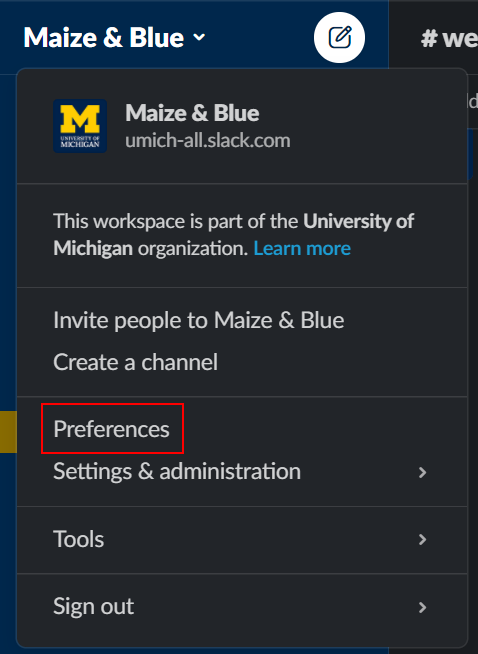Expand the Sign out submenu chevron arrow

click(423, 607)
